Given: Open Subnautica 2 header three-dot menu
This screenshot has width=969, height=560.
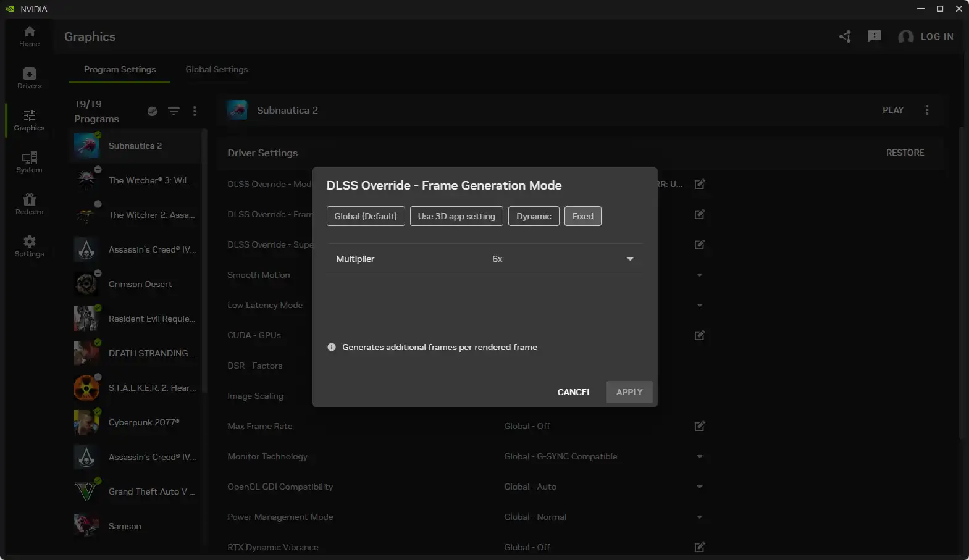Looking at the screenshot, I should click(x=926, y=110).
